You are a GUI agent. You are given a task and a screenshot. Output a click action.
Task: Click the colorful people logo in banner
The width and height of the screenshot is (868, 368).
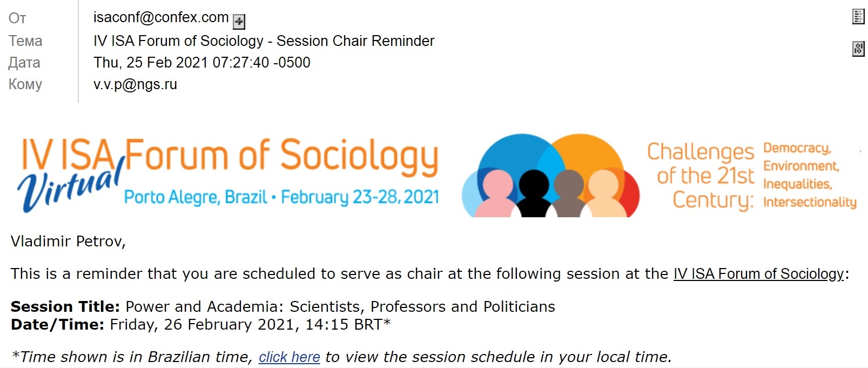point(550,176)
